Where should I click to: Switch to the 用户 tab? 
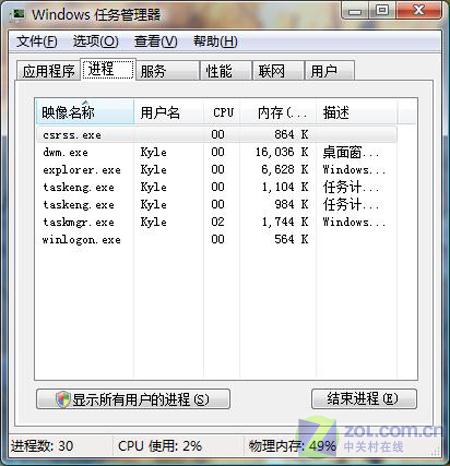click(329, 71)
